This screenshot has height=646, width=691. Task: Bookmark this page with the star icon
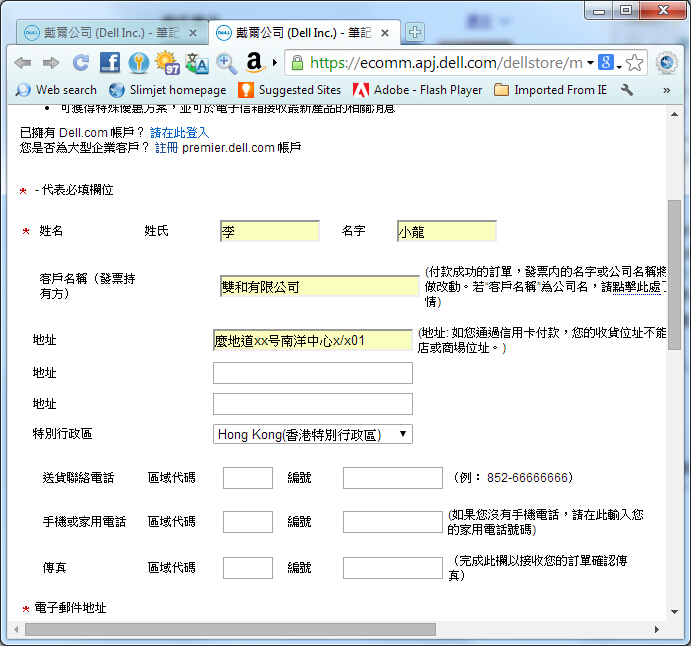(x=634, y=63)
